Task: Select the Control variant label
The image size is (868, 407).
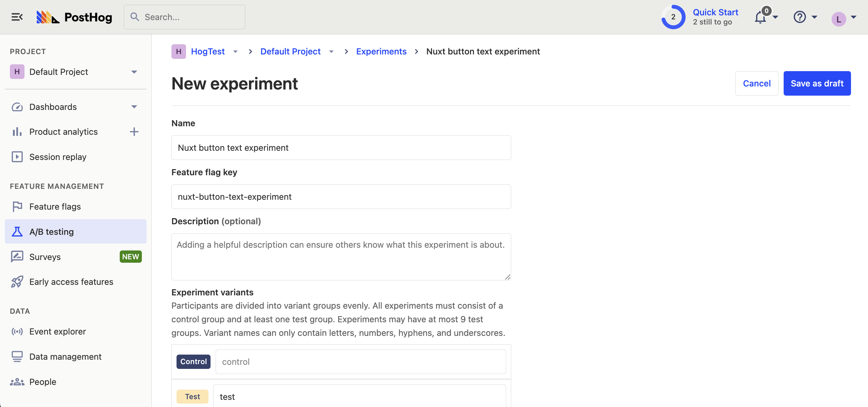Action: coord(193,362)
